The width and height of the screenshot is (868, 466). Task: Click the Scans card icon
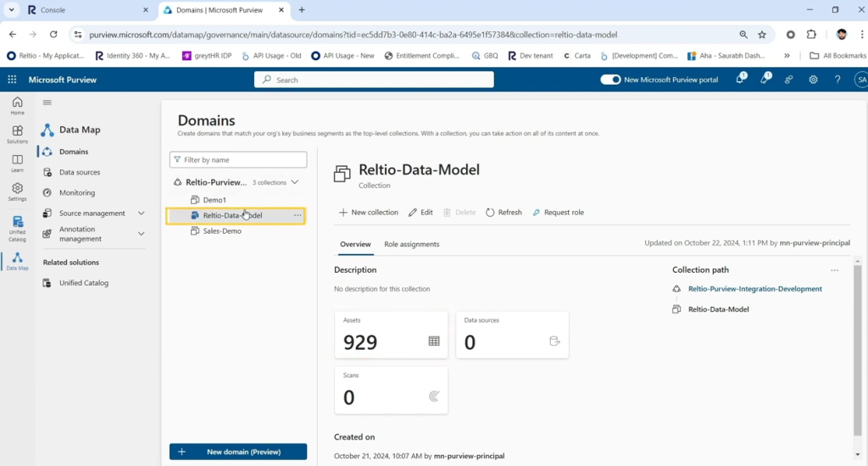(434, 397)
